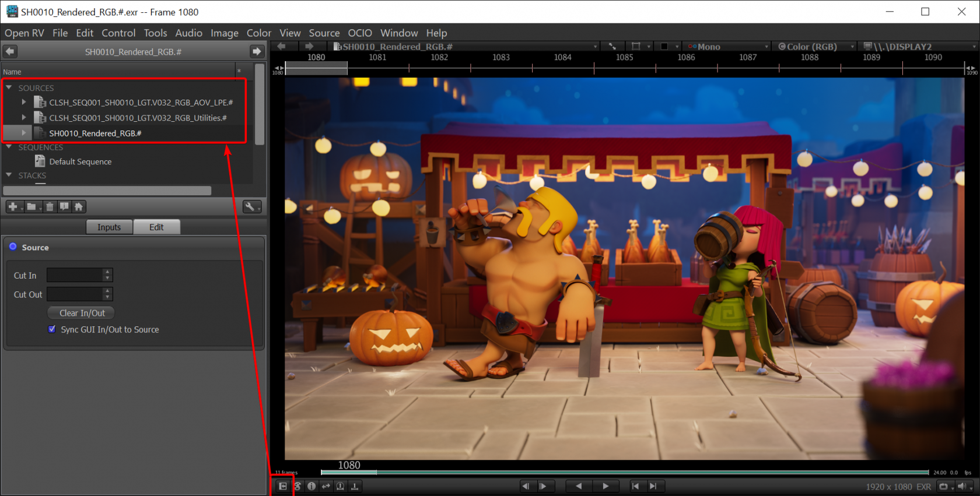The height and width of the screenshot is (496, 980).
Task: Open the frame/rectangle display options dropdown
Action: (x=640, y=47)
